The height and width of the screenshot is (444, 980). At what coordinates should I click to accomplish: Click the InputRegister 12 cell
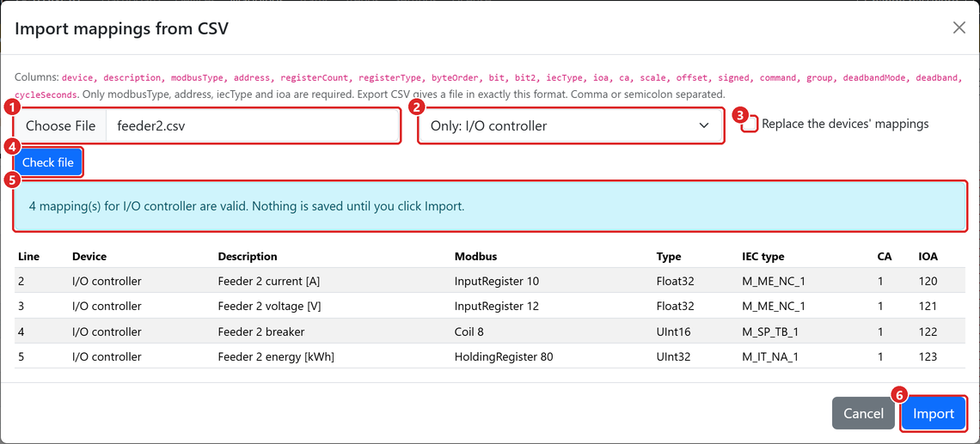pos(496,306)
